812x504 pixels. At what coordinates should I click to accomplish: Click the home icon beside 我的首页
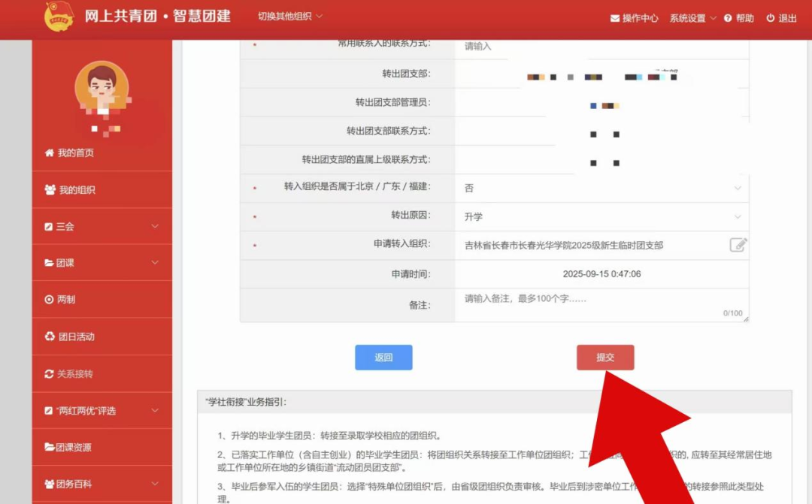(49, 152)
